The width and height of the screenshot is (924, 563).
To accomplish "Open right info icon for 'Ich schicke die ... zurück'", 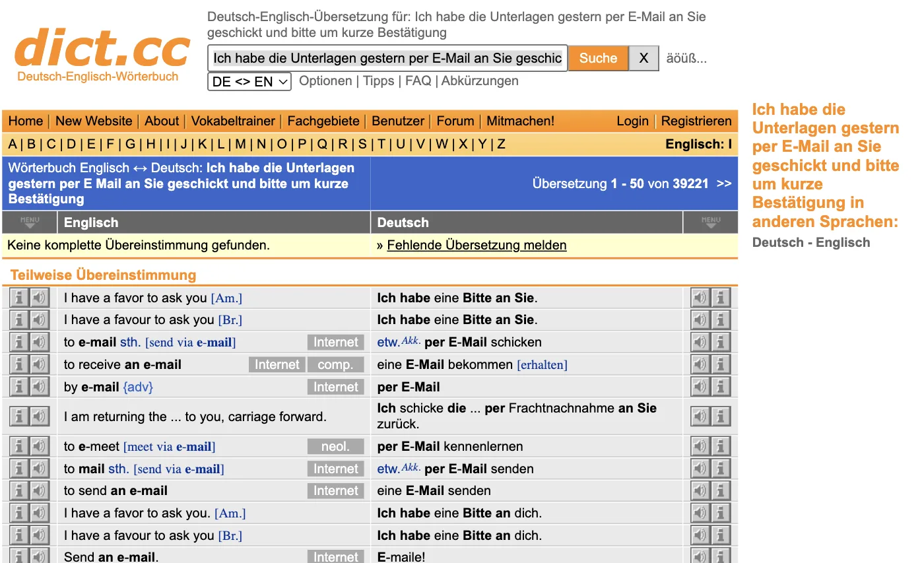I will click(721, 416).
